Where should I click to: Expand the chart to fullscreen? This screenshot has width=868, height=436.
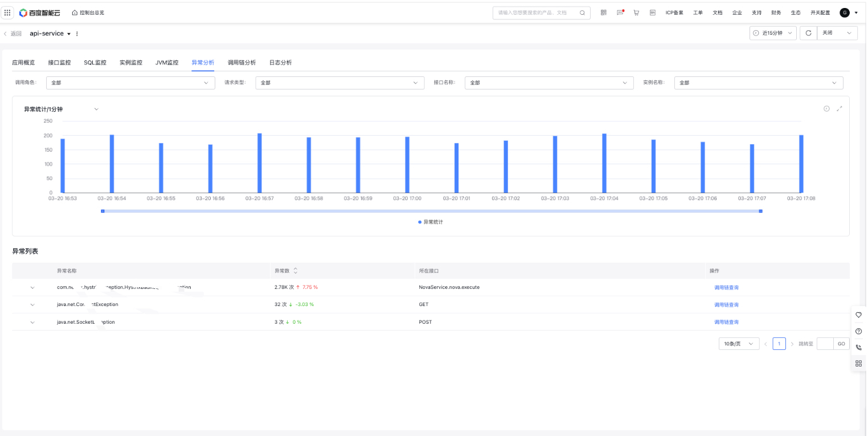840,109
